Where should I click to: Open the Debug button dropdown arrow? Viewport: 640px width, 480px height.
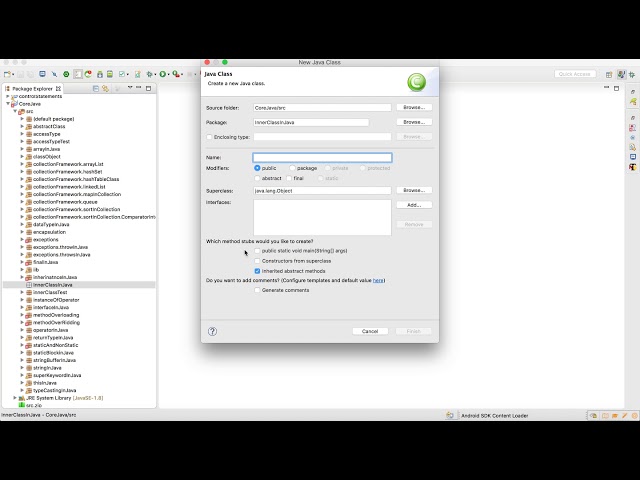[x=155, y=75]
